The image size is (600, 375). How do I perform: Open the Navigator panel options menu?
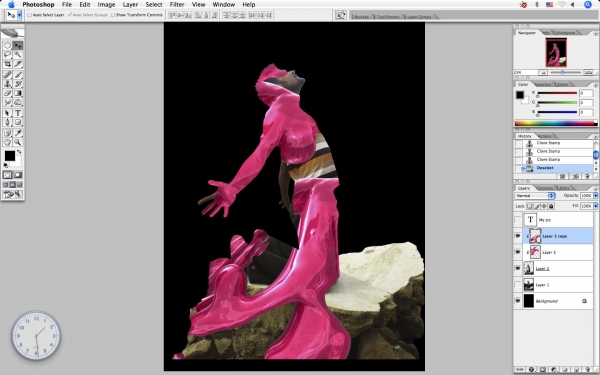coord(595,33)
